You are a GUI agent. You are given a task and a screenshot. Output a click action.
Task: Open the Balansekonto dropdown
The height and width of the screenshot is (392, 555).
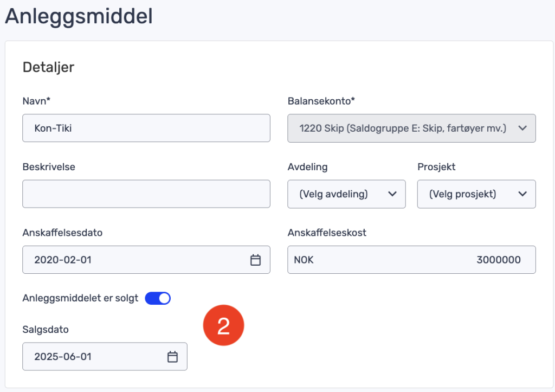[411, 128]
